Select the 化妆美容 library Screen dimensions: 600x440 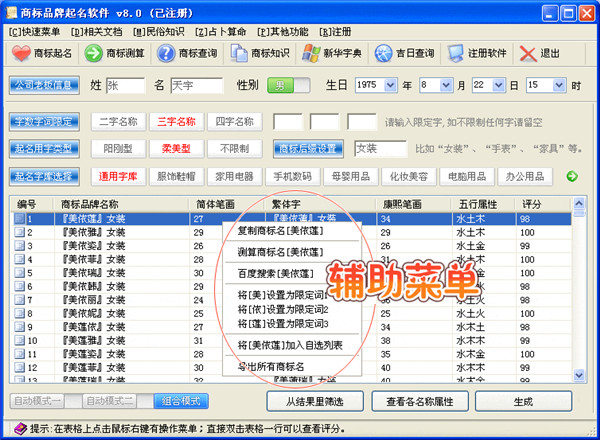[x=409, y=176]
